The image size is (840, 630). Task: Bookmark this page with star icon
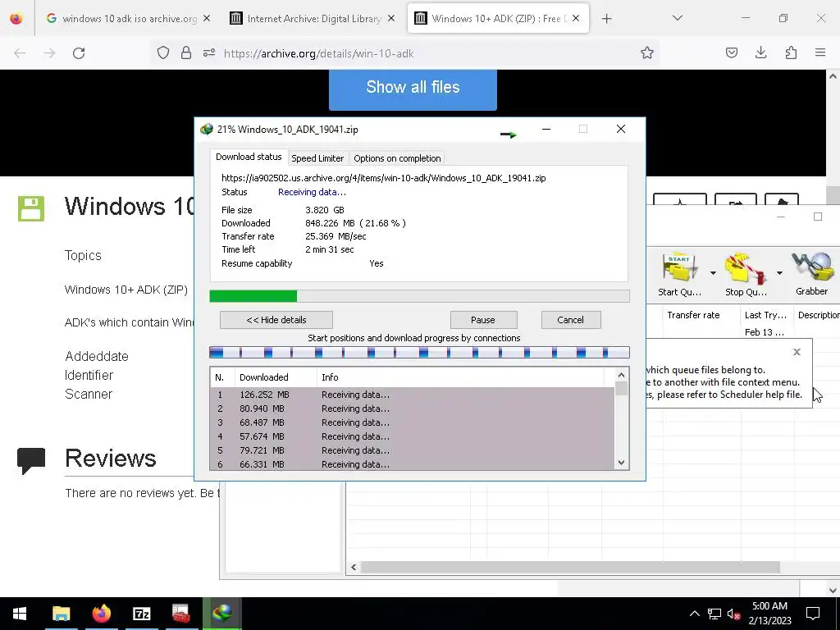point(647,53)
